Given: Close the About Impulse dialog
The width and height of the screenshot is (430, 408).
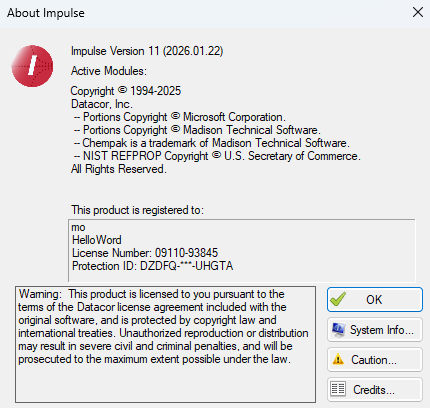Looking at the screenshot, I should click(x=418, y=13).
